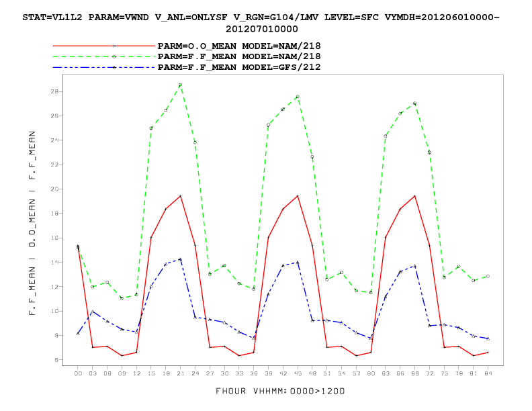Click the chart title starting with STAT=VL1L2
This screenshot has height=411, width=532.
pos(261,23)
